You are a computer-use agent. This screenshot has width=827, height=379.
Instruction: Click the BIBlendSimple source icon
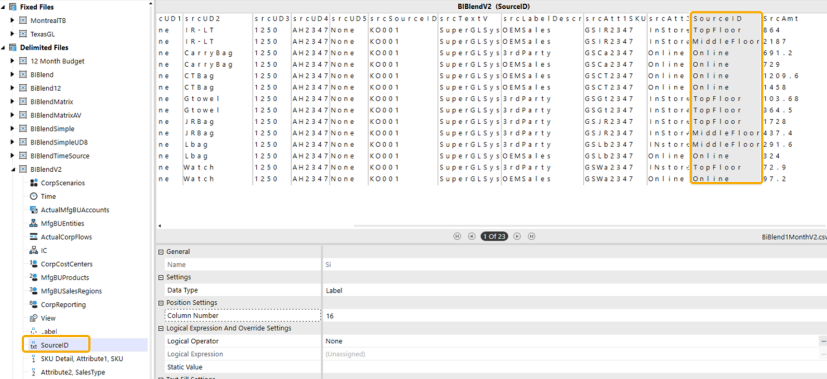pyautogui.click(x=23, y=129)
